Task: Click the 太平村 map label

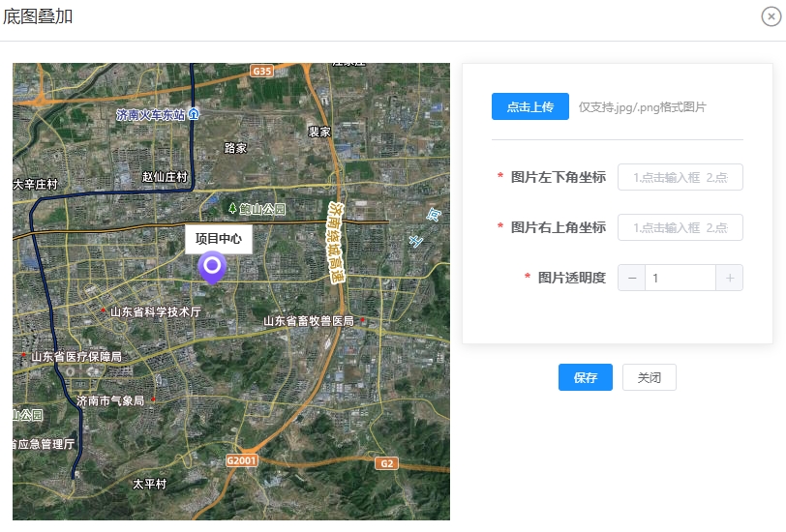Action: (x=149, y=484)
